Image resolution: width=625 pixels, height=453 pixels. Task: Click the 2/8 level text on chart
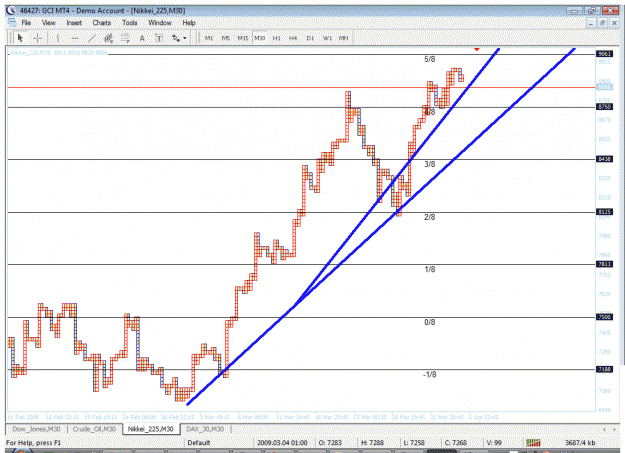(430, 217)
